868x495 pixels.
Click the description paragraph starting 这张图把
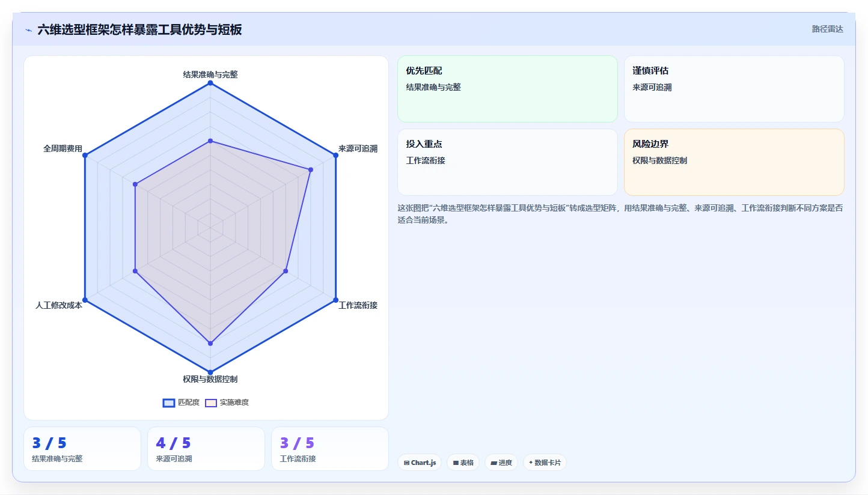point(620,214)
